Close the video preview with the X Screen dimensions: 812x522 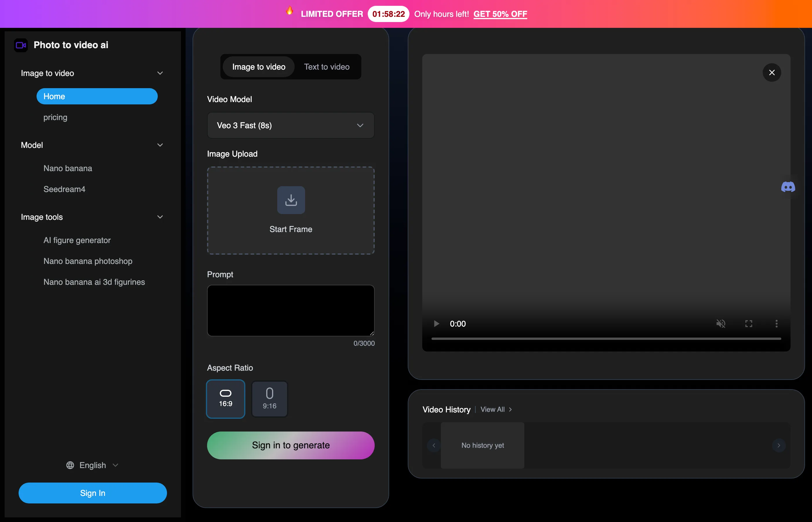pyautogui.click(x=772, y=72)
